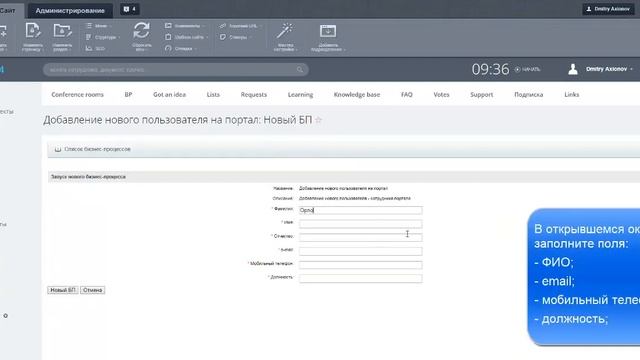Click the Фамилия input field

click(360, 210)
